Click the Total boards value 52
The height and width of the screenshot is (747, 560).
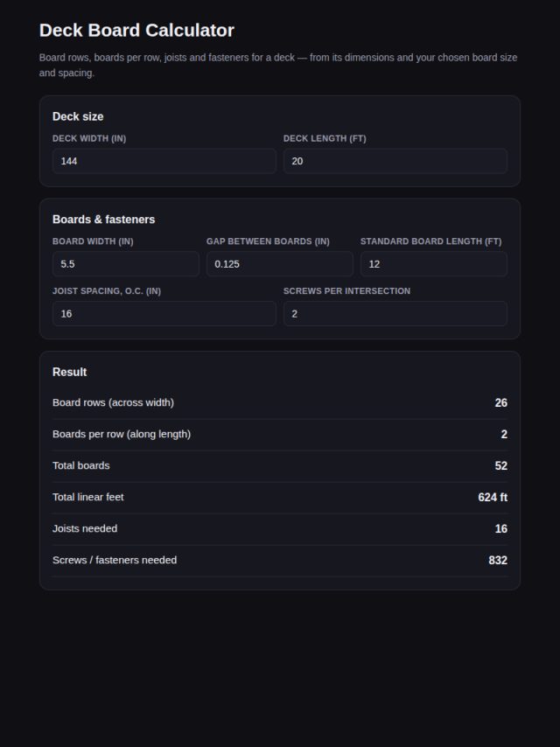[500, 466]
